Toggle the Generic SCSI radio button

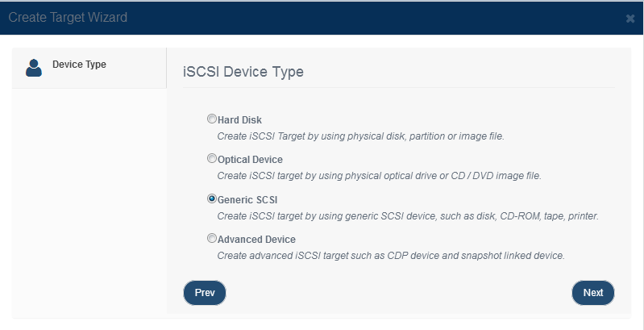pyautogui.click(x=211, y=199)
